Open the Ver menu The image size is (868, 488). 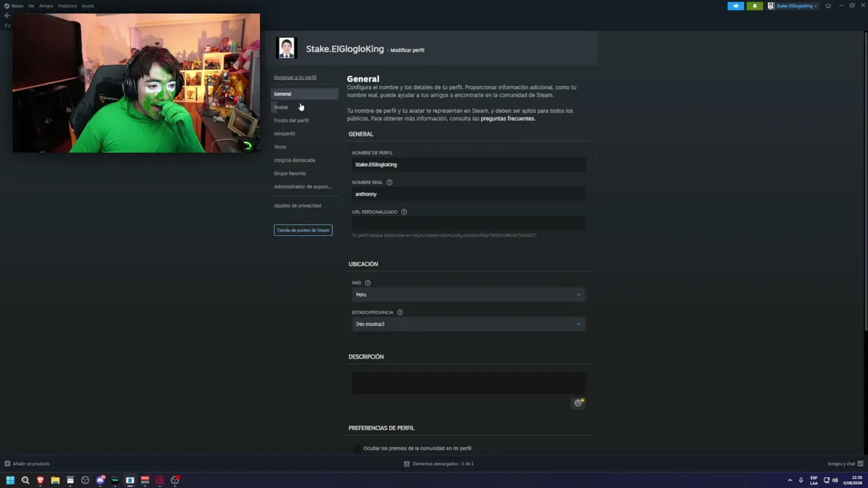tap(31, 6)
